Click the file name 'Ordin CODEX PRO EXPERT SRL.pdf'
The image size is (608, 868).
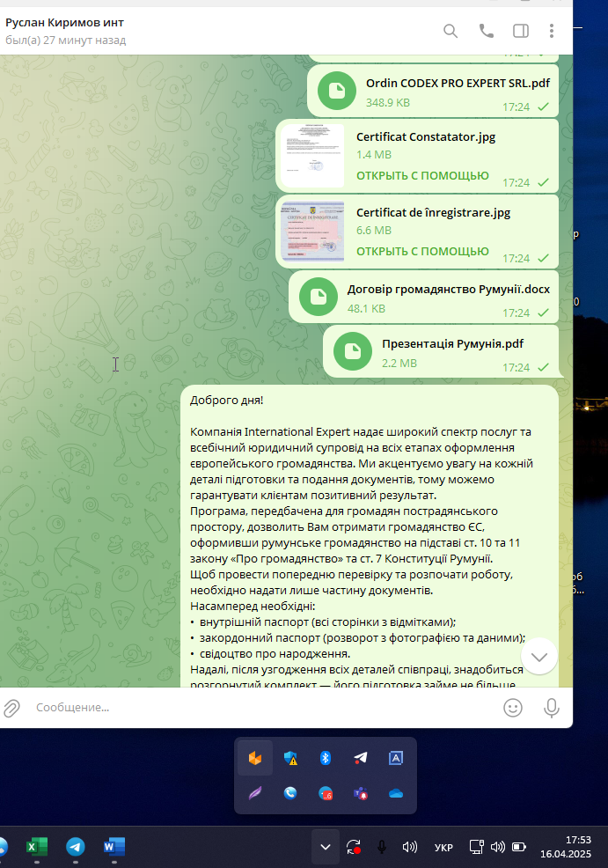458,83
